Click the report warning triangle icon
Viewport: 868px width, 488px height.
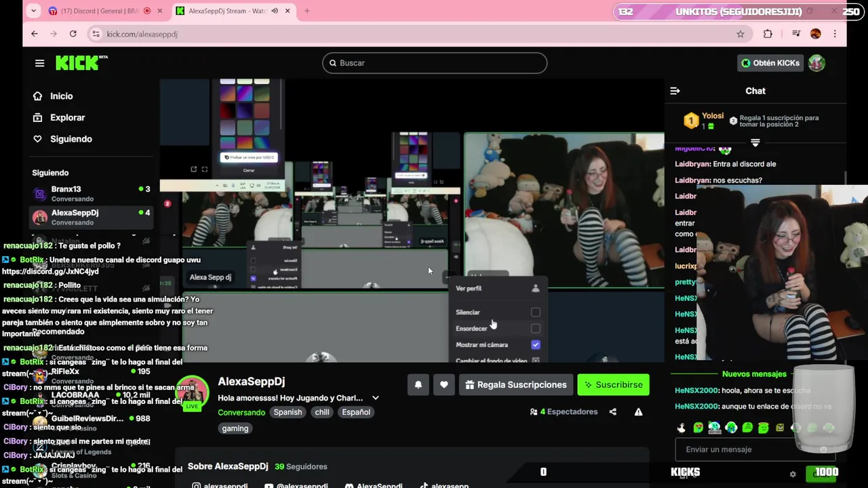pos(638,412)
